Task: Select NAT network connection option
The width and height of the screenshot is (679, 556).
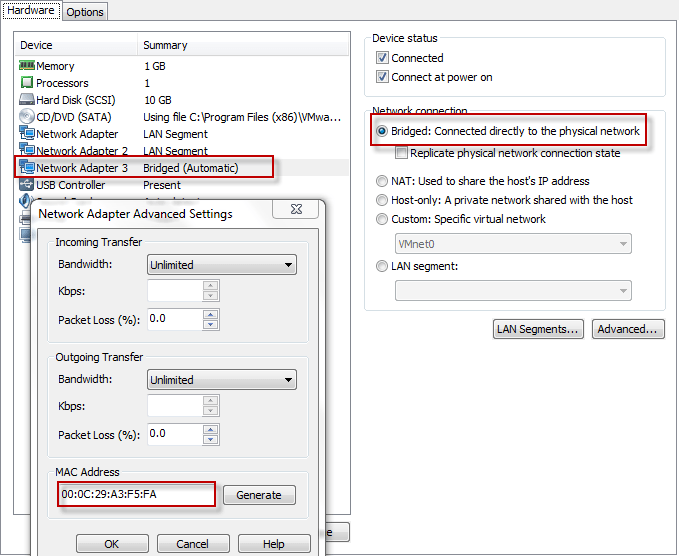Action: pyautogui.click(x=382, y=181)
